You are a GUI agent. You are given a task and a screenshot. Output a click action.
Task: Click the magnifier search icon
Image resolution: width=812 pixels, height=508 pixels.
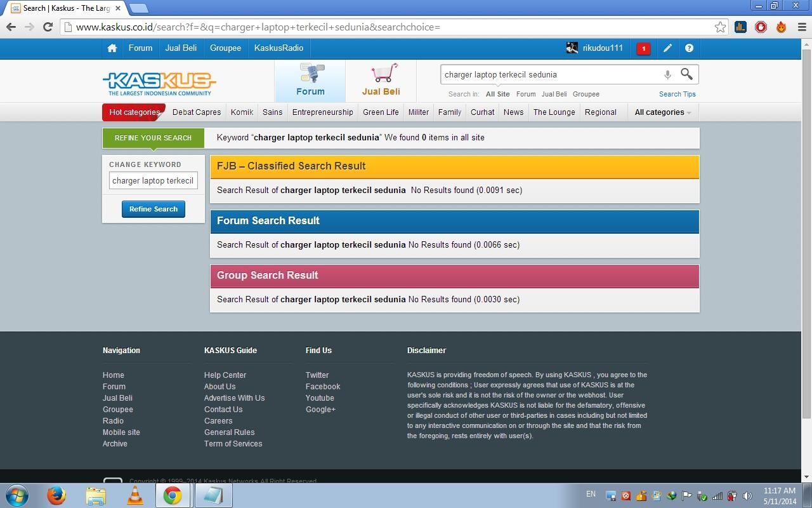coord(686,74)
